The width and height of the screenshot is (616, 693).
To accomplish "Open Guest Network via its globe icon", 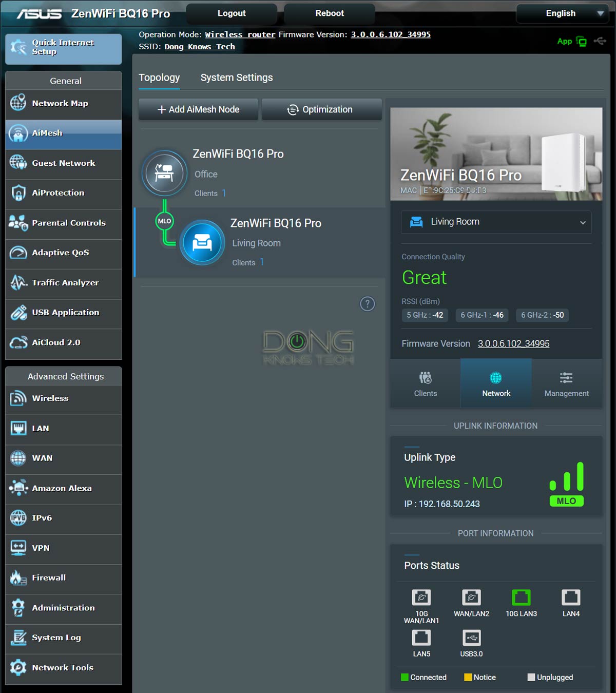I will pos(18,163).
